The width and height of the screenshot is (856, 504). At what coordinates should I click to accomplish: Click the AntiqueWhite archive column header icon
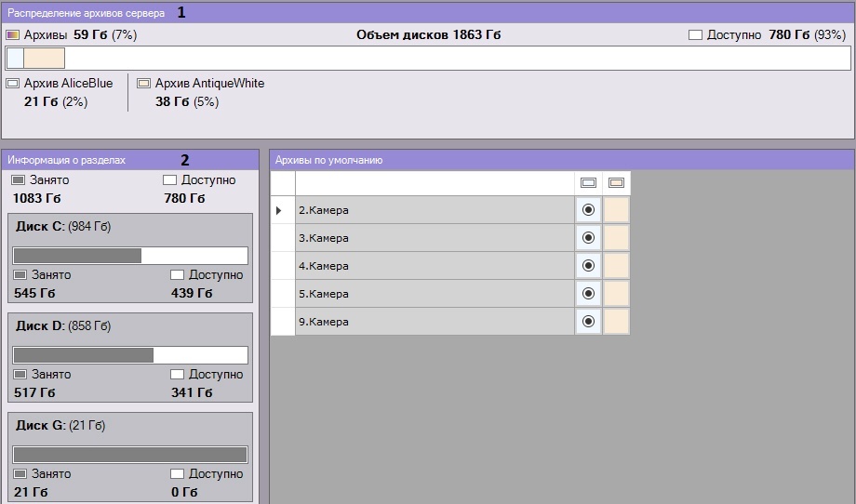click(616, 183)
